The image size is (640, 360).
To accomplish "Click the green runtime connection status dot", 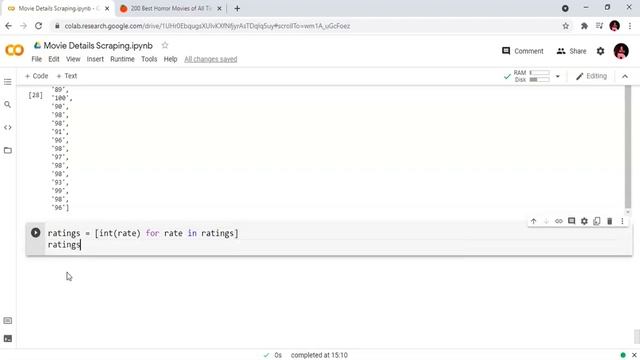I will (x=623, y=355).
